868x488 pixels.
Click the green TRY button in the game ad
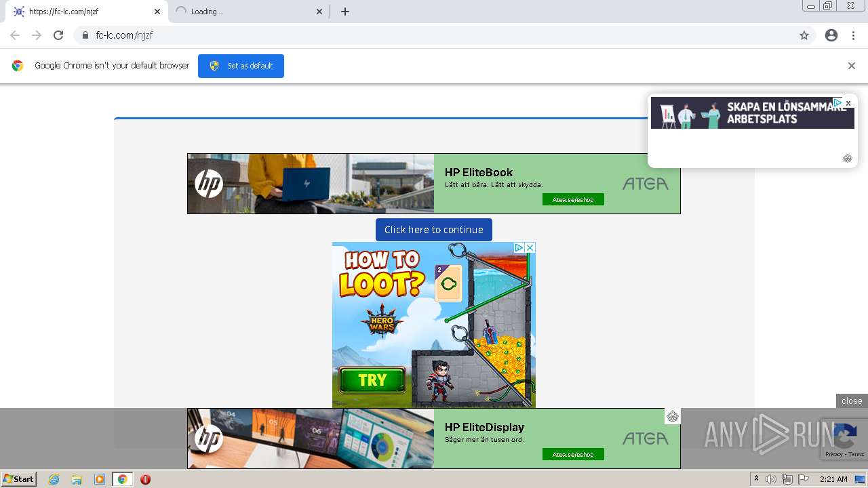[372, 380]
